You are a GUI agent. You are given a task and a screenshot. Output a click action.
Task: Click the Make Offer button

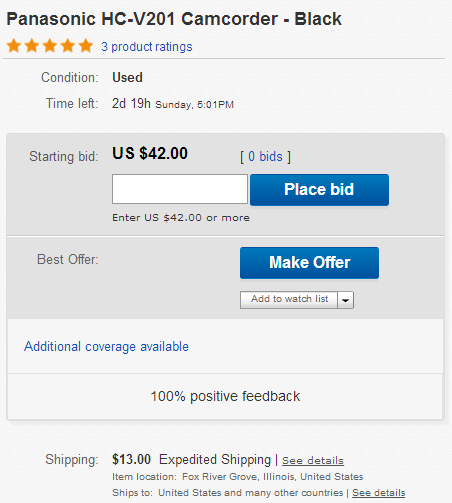click(x=309, y=263)
